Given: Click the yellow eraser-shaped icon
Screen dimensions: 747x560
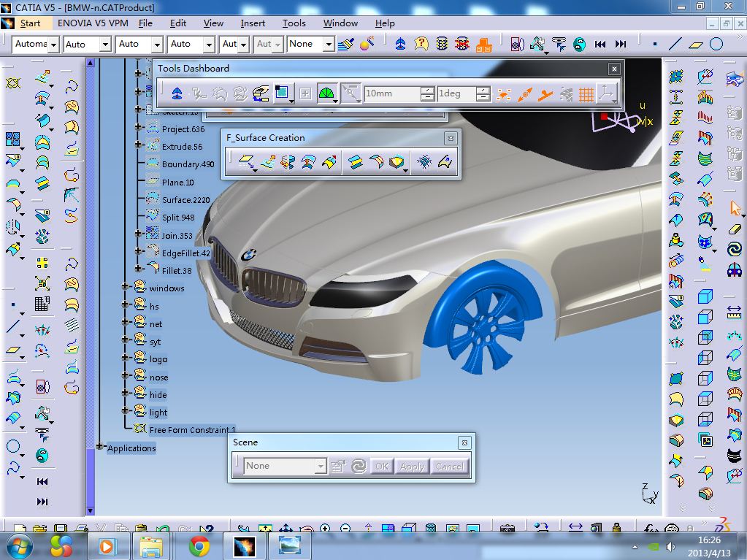Looking at the screenshot, I should tap(735, 229).
